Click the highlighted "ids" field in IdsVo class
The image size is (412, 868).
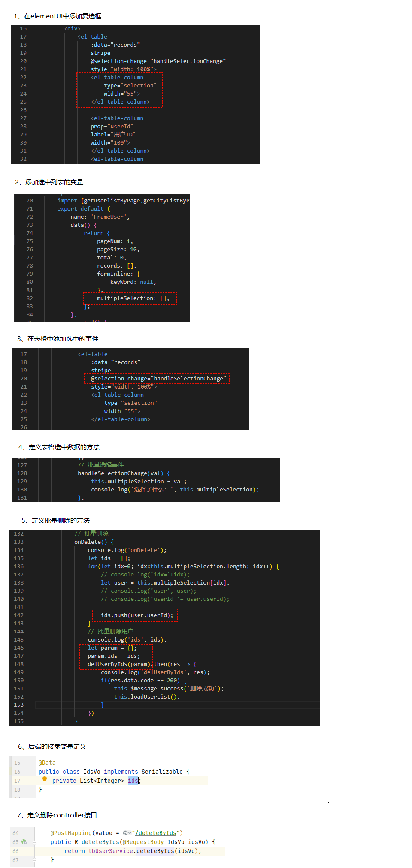(x=133, y=781)
